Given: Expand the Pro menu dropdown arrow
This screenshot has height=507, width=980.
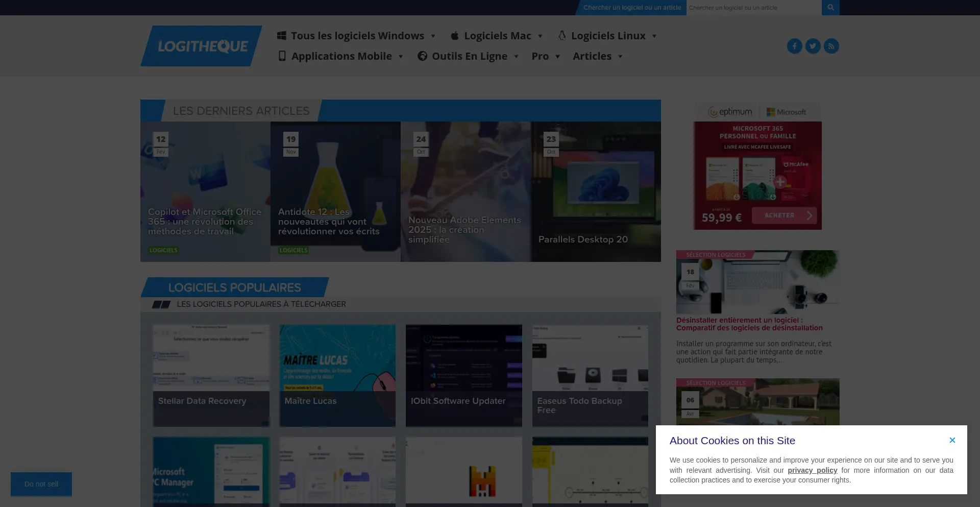Looking at the screenshot, I should point(557,57).
